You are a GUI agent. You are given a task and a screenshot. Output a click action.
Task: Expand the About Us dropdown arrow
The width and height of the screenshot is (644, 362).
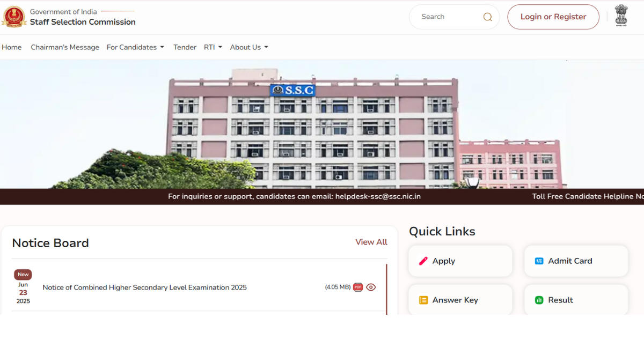pyautogui.click(x=266, y=47)
